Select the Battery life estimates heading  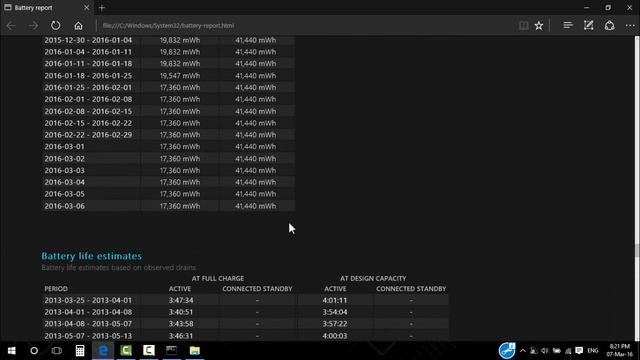91,256
